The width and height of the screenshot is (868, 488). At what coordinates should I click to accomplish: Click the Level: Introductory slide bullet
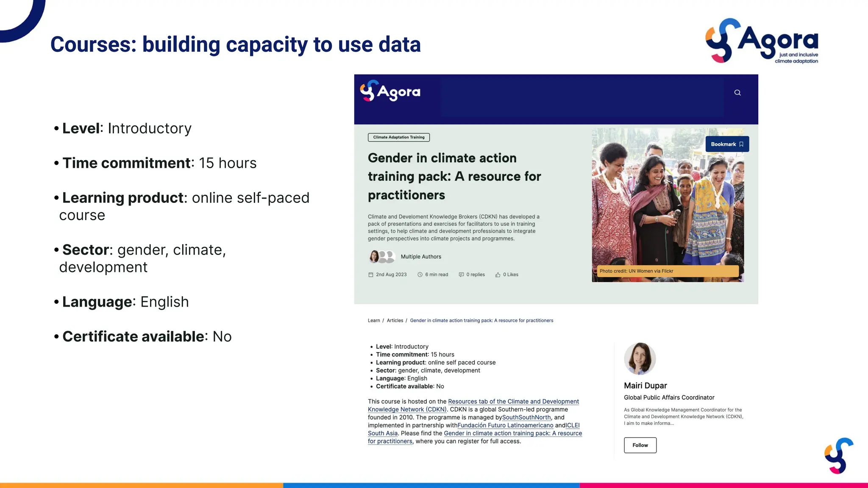pos(122,128)
